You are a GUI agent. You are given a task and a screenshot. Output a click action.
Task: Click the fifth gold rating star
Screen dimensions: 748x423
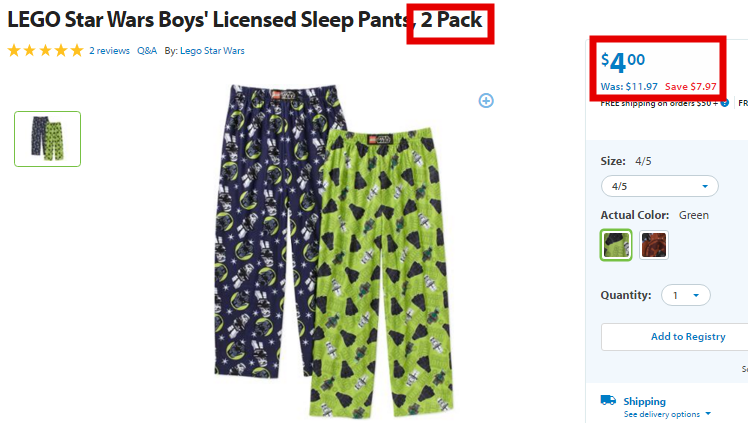coord(77,51)
